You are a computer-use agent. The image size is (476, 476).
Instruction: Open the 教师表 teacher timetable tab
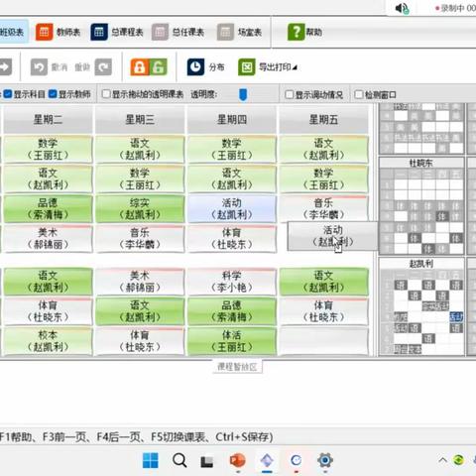(59, 32)
